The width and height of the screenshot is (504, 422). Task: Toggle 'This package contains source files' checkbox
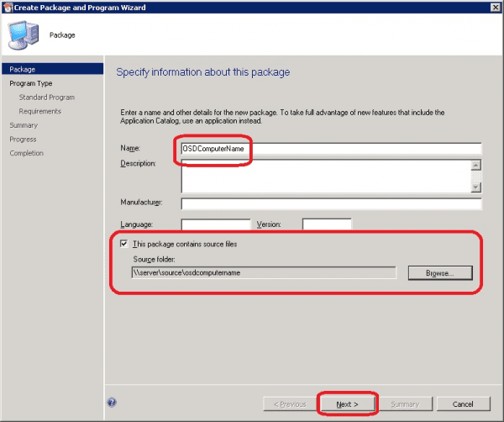125,244
